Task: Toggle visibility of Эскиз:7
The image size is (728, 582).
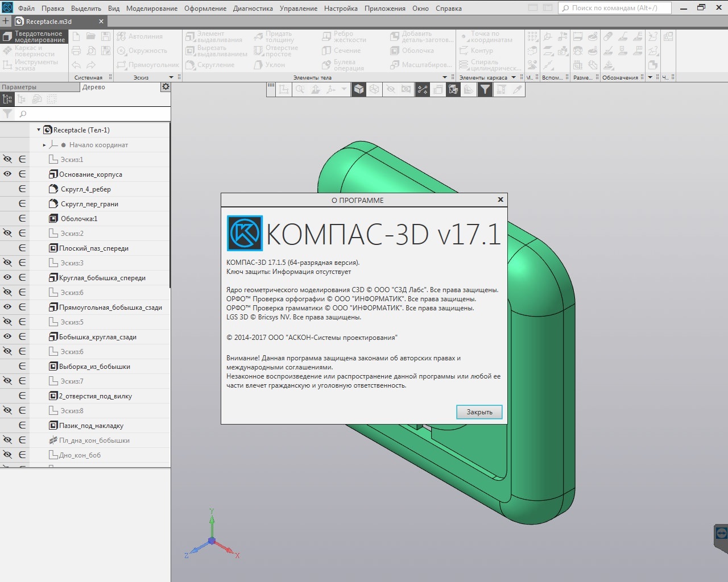Action: click(x=7, y=381)
